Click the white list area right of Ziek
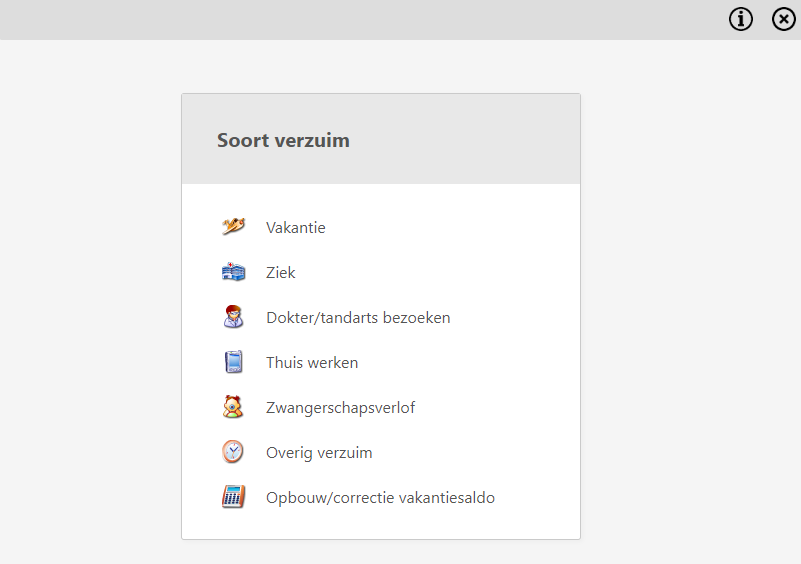Image resolution: width=801 pixels, height=564 pixels. [x=434, y=272]
